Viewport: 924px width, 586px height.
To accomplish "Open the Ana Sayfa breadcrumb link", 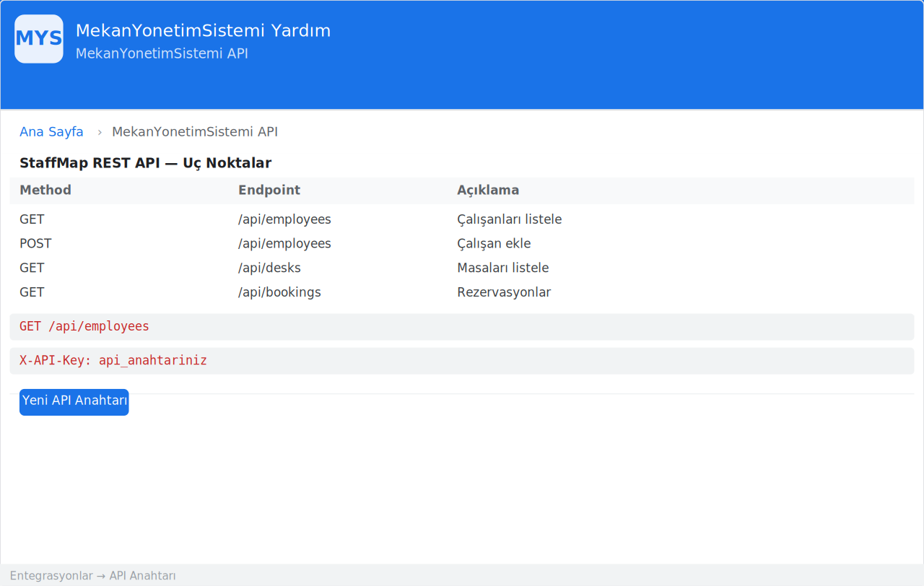I will pos(51,132).
